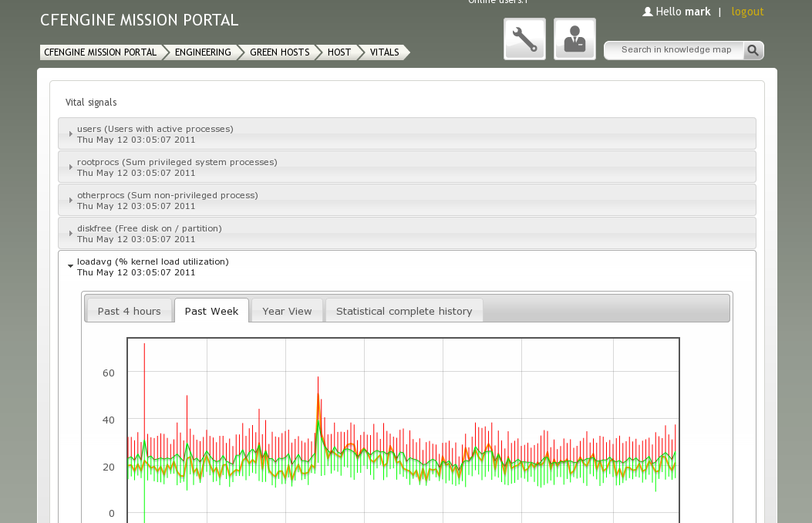Click the logout link

point(747,12)
